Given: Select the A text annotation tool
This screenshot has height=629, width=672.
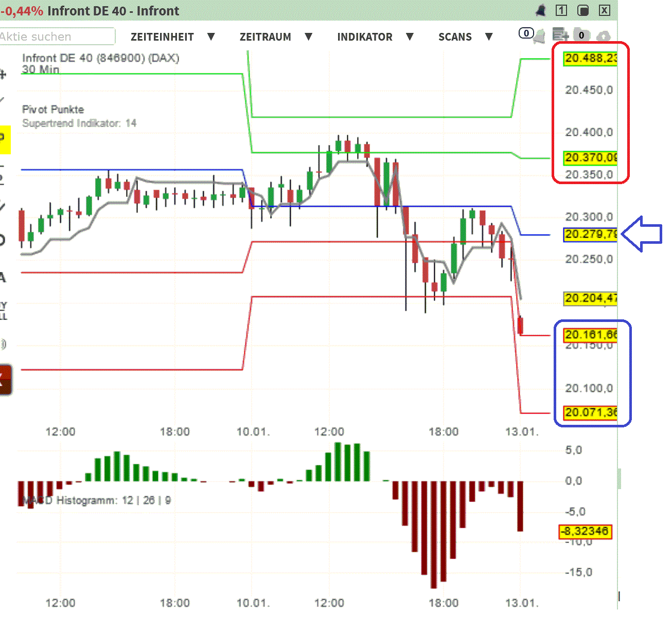Looking at the screenshot, I should (x=3, y=277).
